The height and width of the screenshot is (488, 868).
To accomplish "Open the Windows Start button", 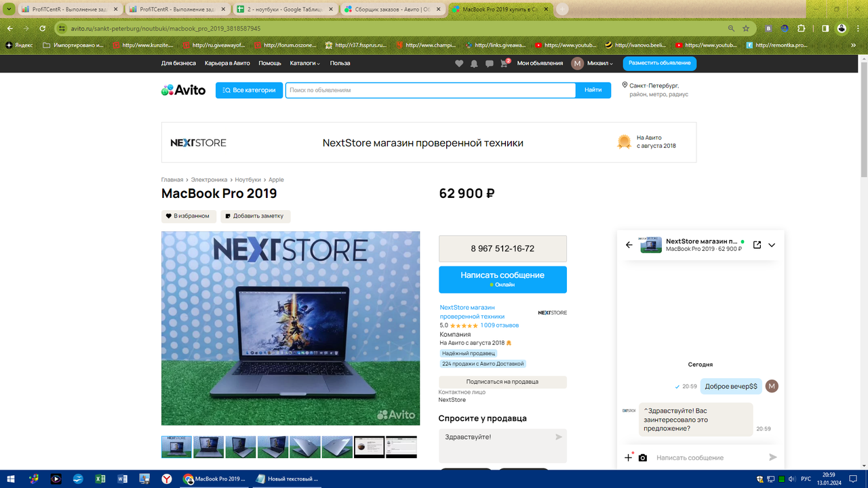I will click(x=12, y=479).
